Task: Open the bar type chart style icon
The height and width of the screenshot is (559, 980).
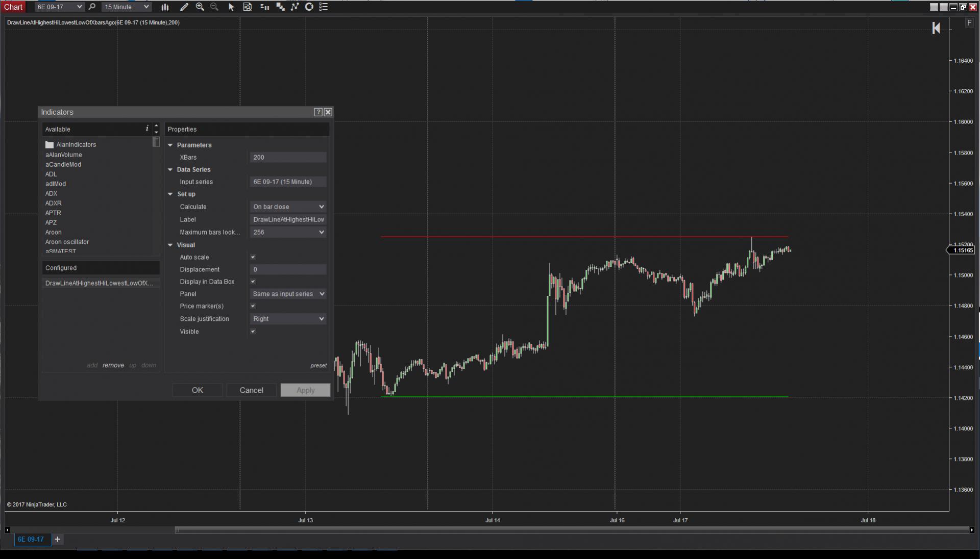Action: coord(165,7)
